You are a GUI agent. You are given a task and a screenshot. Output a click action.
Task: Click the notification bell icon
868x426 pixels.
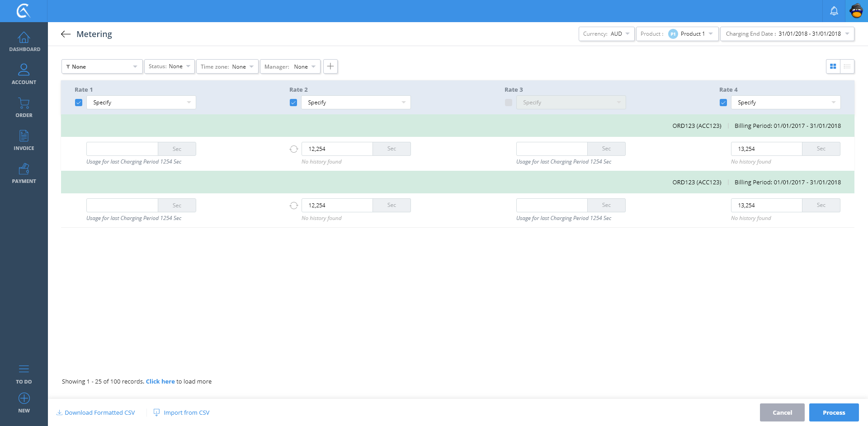834,11
